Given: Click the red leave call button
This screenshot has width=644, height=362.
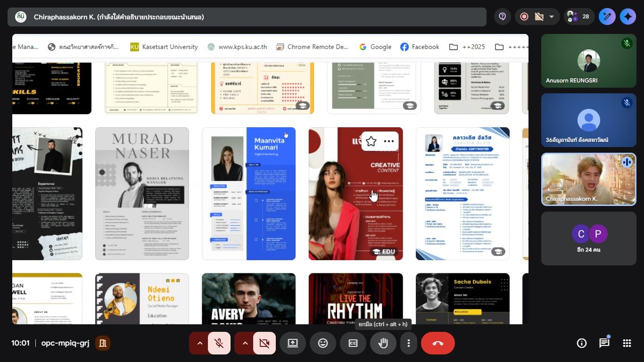Looking at the screenshot, I should tap(438, 343).
